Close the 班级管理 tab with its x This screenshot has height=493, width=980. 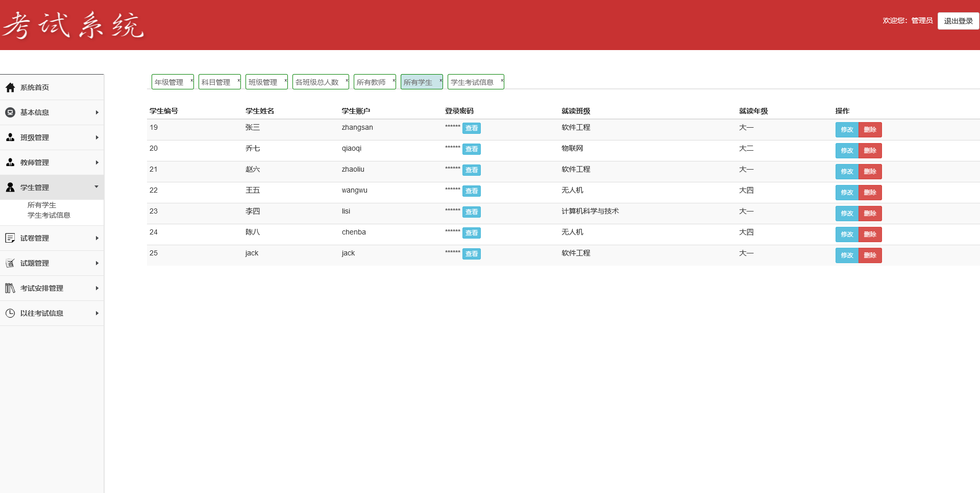point(285,81)
